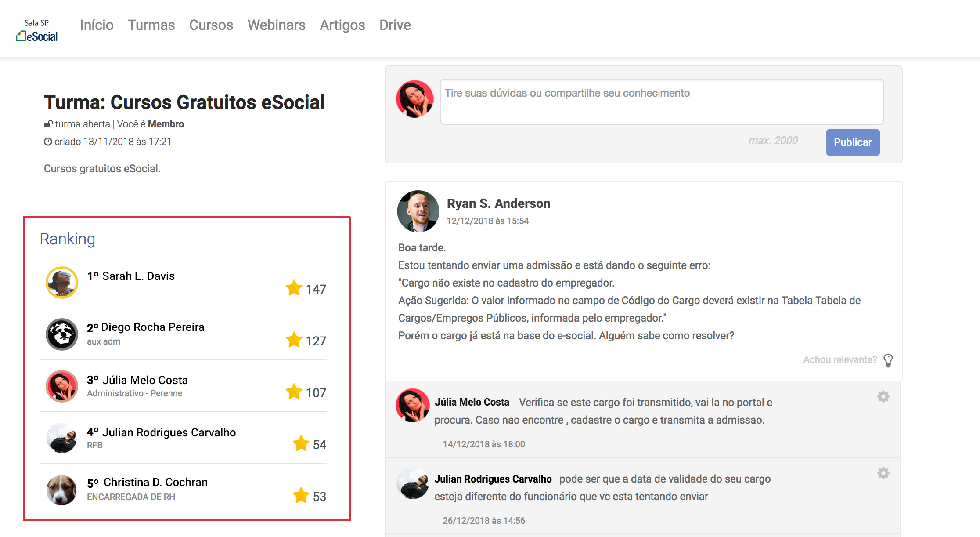
Task: Open the Turmas menu item
Action: click(x=151, y=25)
